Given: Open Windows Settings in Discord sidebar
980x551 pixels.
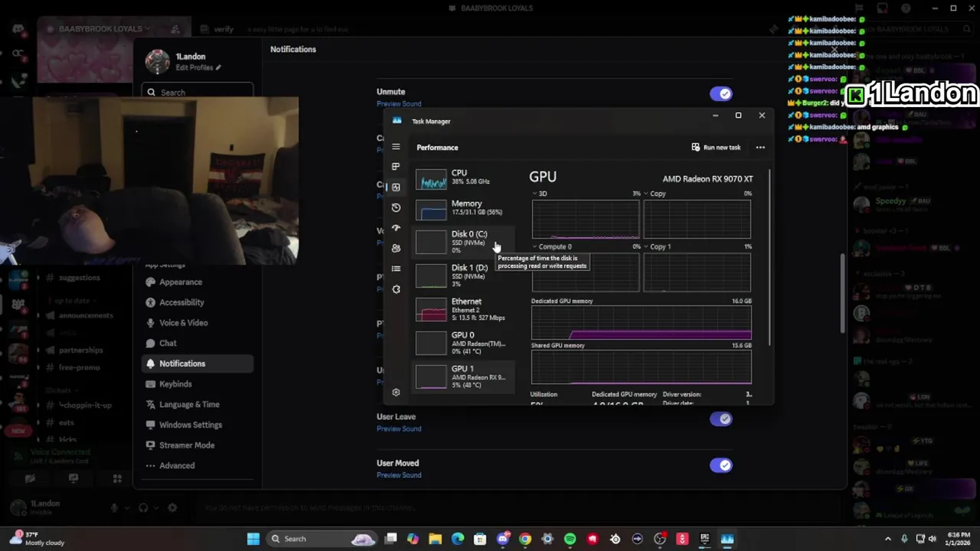Looking at the screenshot, I should [x=198, y=425].
